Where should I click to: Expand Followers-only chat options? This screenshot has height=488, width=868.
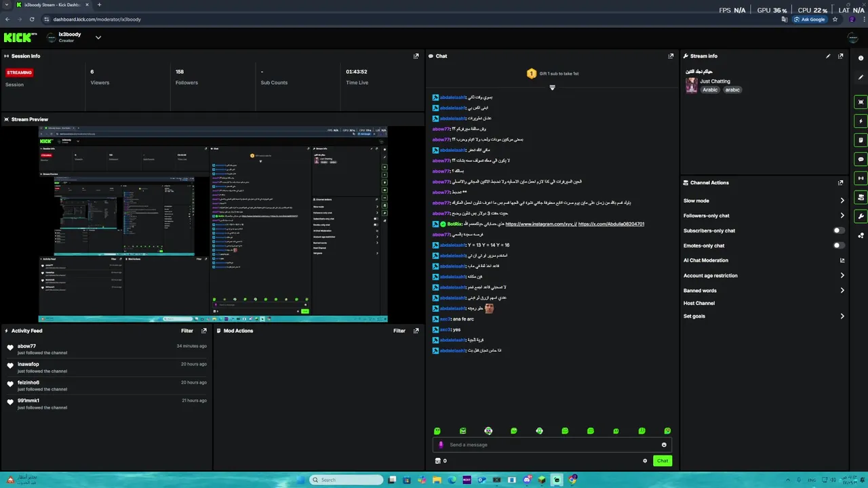[x=842, y=216]
